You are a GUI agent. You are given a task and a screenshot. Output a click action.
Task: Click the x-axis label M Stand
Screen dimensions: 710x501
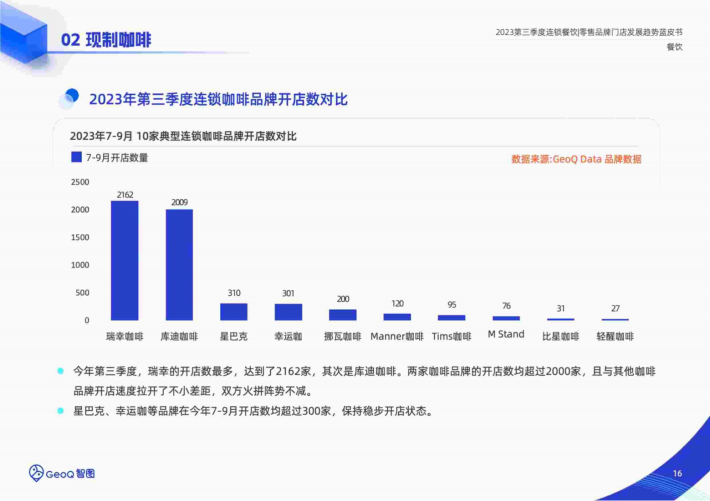click(506, 334)
